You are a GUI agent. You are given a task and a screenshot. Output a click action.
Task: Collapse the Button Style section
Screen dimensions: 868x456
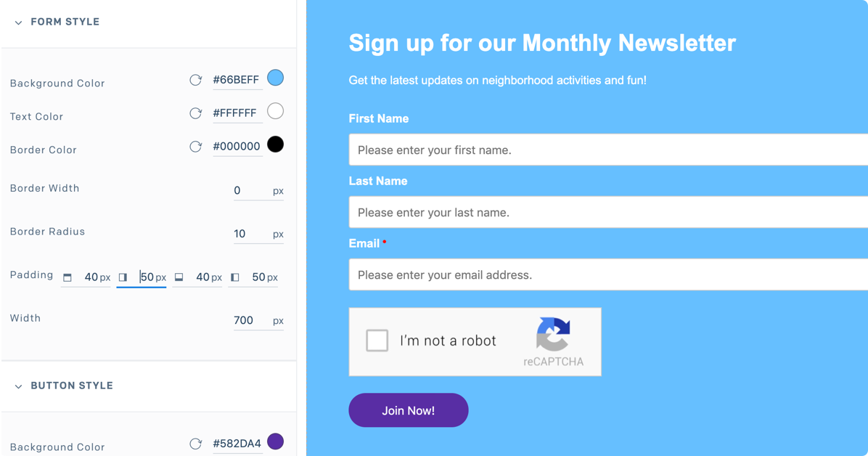point(19,386)
